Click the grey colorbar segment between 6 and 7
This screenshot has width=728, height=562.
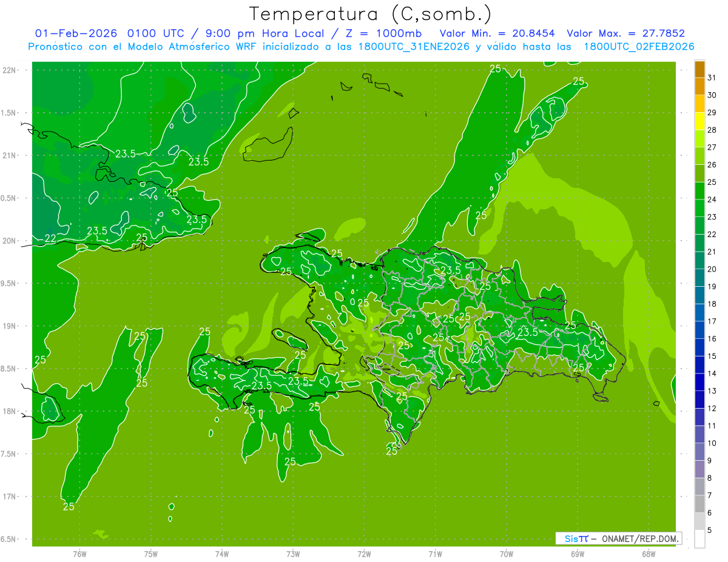699,504
